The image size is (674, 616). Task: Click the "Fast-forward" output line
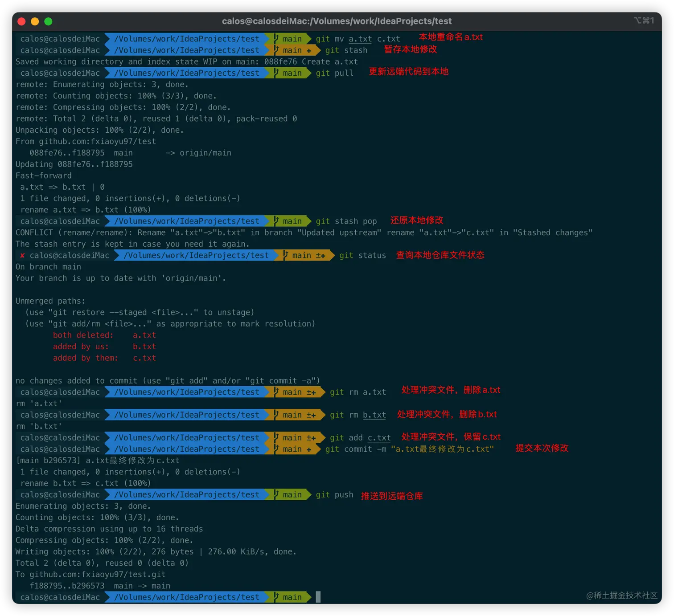(43, 176)
